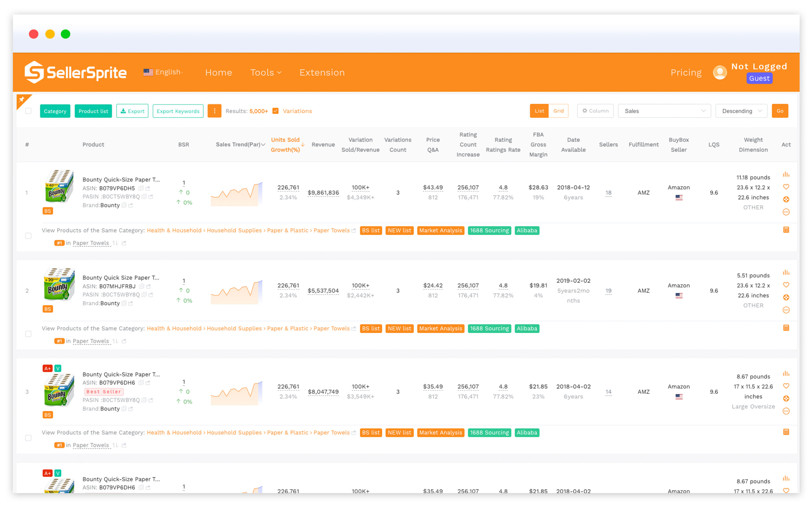Toggle the select-all checkbox in toolbar

(28, 111)
